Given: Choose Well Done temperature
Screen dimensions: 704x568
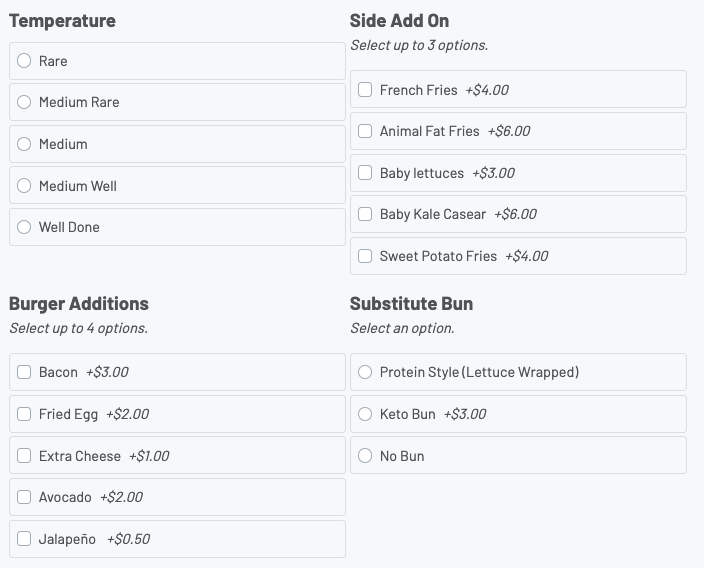Looking at the screenshot, I should click(24, 227).
